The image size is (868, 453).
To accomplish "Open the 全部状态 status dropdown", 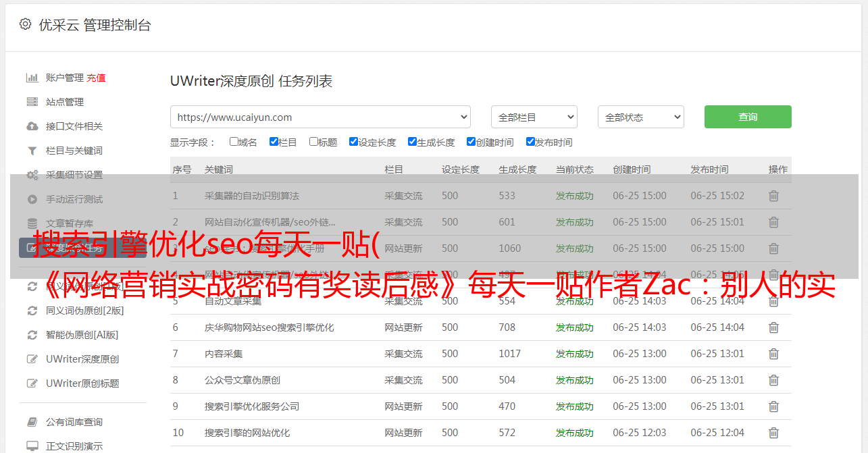I will pos(640,117).
